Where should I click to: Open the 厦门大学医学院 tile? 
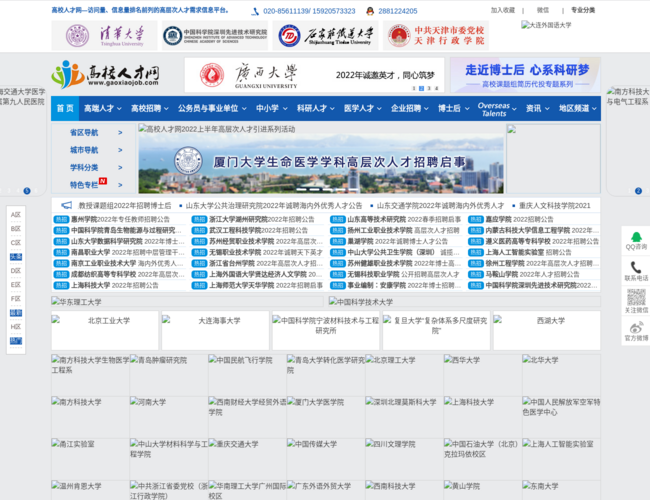[x=326, y=417]
